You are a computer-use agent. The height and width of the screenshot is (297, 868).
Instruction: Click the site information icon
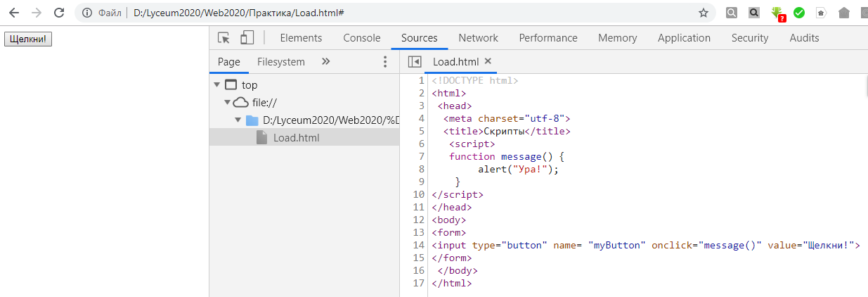(x=86, y=13)
